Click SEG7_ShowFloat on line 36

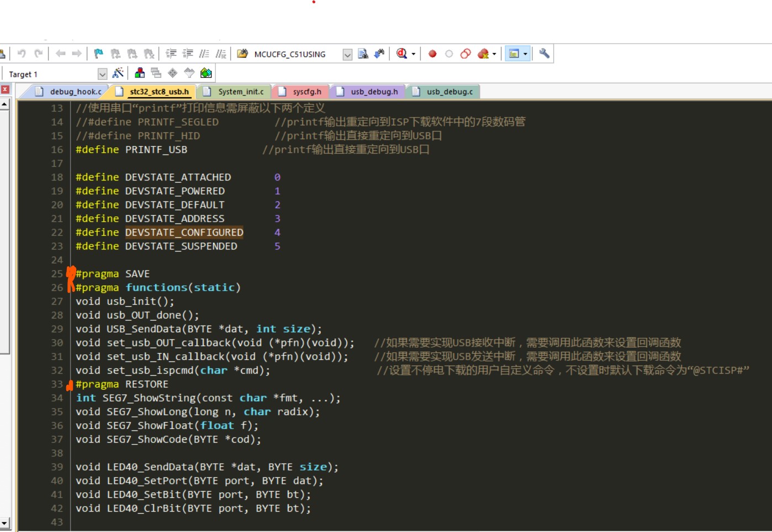pyautogui.click(x=150, y=425)
